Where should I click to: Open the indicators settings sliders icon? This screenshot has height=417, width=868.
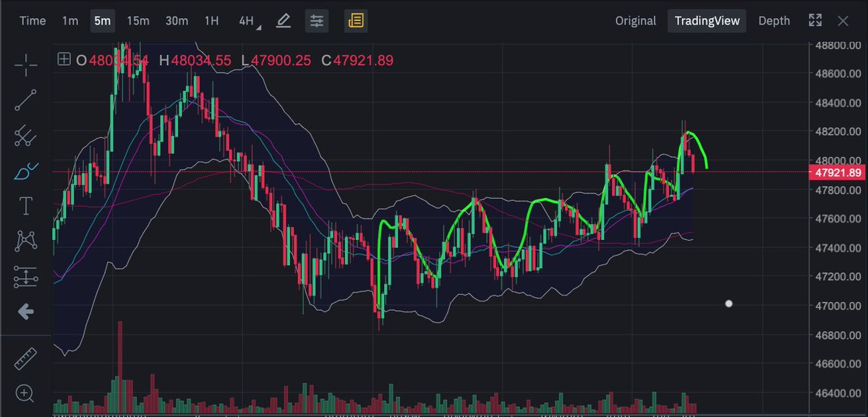(317, 21)
